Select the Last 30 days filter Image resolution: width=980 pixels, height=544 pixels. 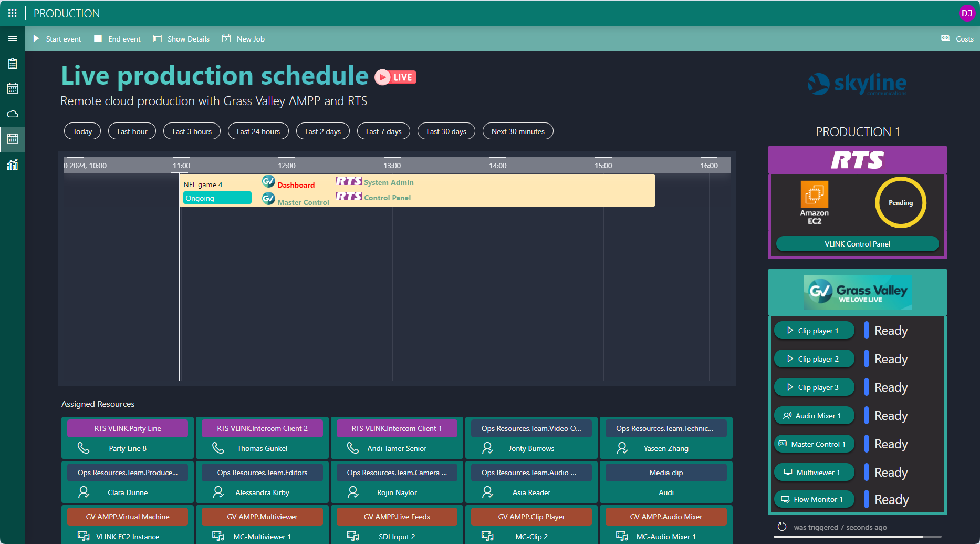pyautogui.click(x=446, y=131)
